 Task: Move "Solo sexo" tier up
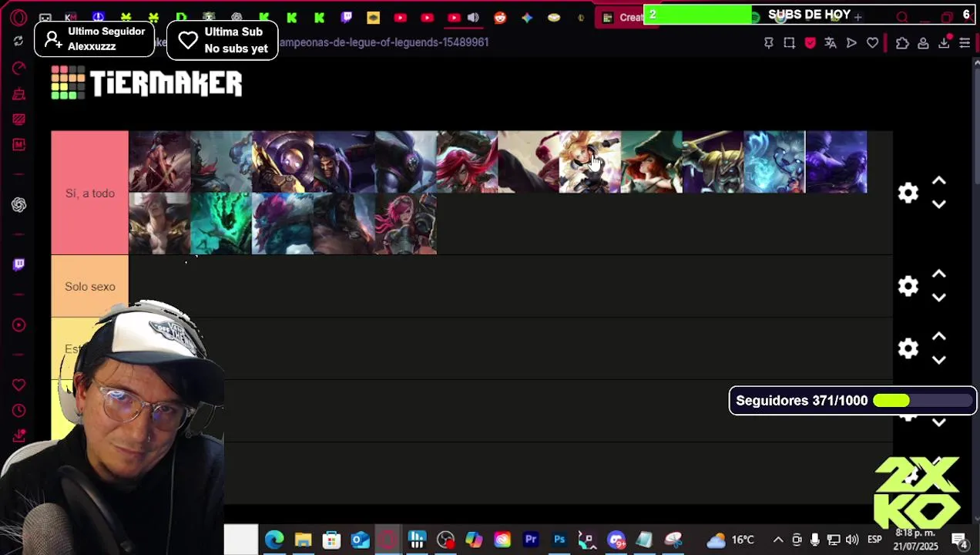tap(938, 274)
